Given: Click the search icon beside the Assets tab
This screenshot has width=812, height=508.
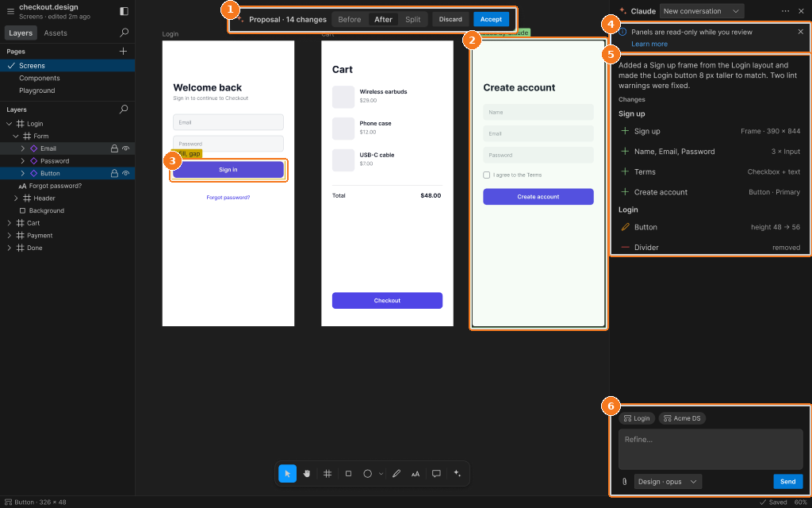Looking at the screenshot, I should pos(124,33).
